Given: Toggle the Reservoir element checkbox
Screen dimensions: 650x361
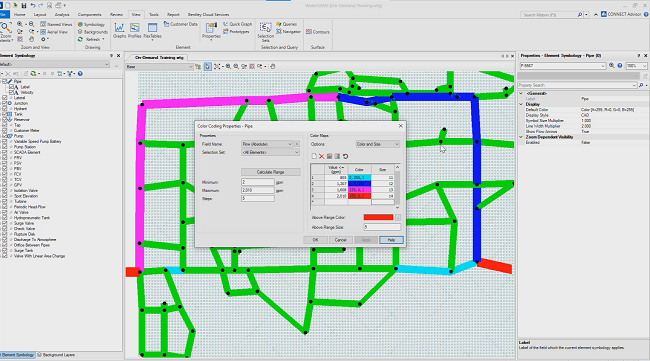Looking at the screenshot, I should [5, 119].
